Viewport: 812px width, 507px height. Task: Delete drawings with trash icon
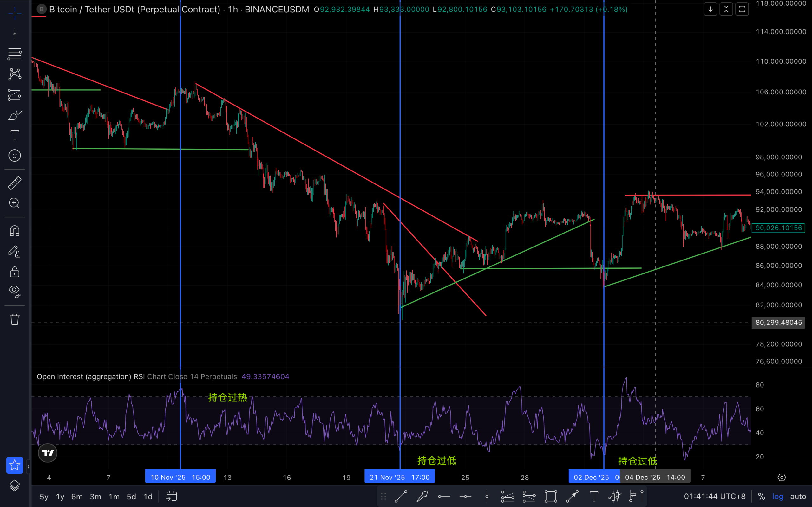[14, 319]
